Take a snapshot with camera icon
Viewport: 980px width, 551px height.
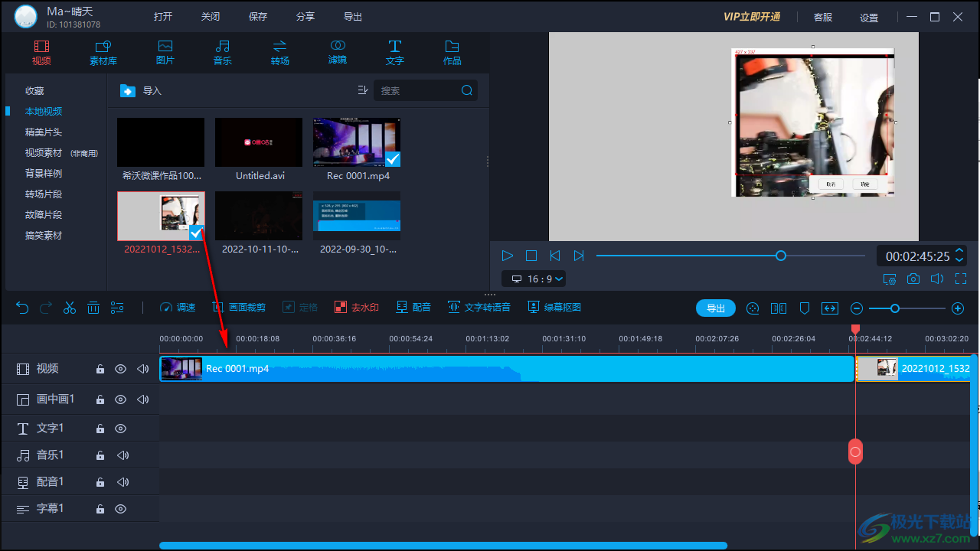[913, 279]
